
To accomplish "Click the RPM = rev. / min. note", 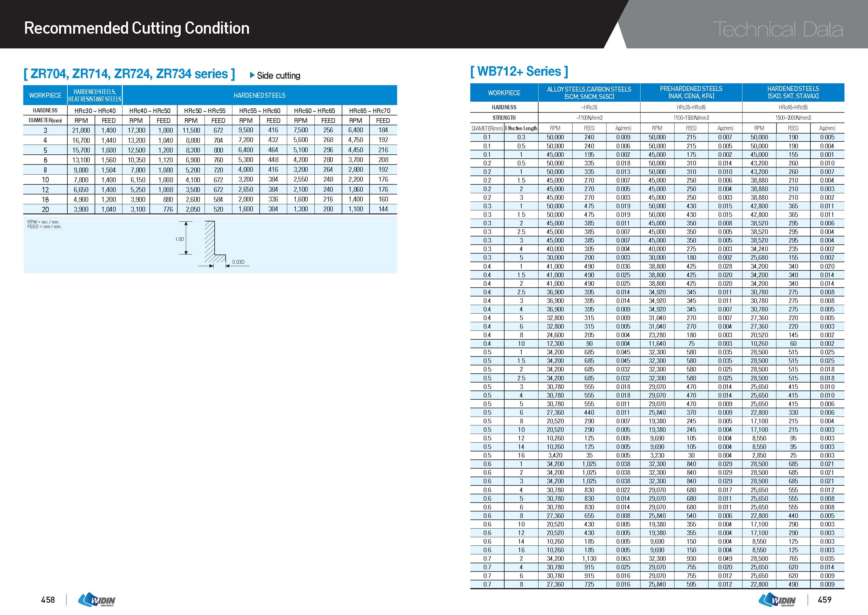I will click(x=43, y=222).
